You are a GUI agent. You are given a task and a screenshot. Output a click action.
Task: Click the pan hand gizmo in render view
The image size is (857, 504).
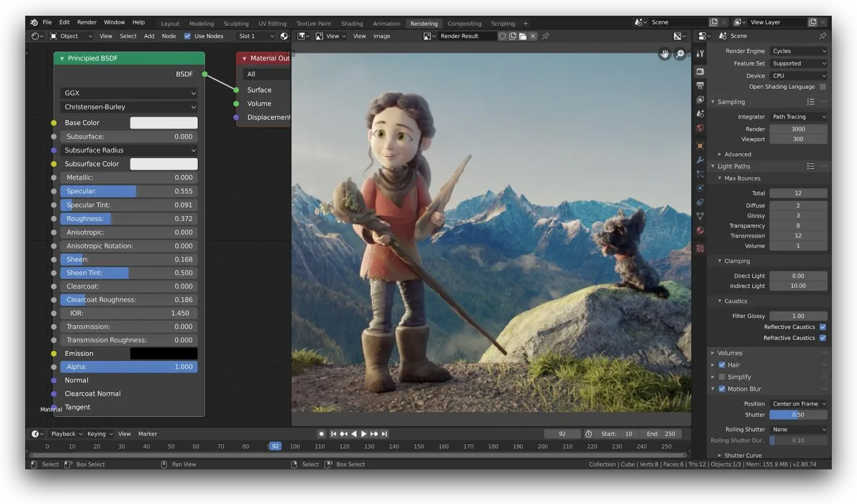point(665,54)
